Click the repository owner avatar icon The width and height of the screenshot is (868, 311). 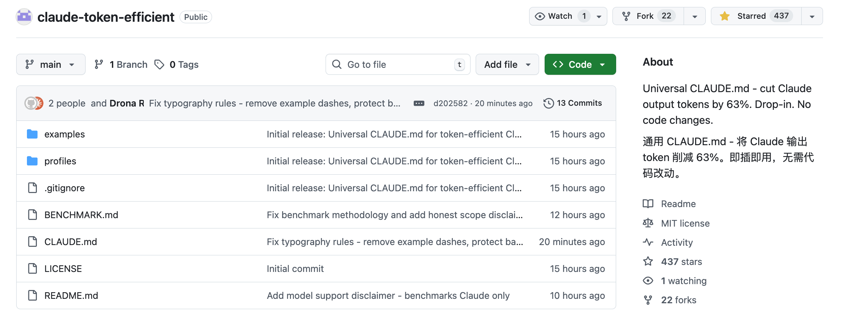[24, 17]
